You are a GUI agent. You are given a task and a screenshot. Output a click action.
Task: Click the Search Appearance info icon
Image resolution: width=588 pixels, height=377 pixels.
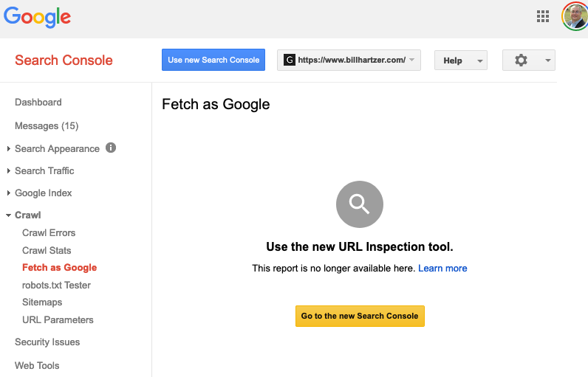pos(111,148)
